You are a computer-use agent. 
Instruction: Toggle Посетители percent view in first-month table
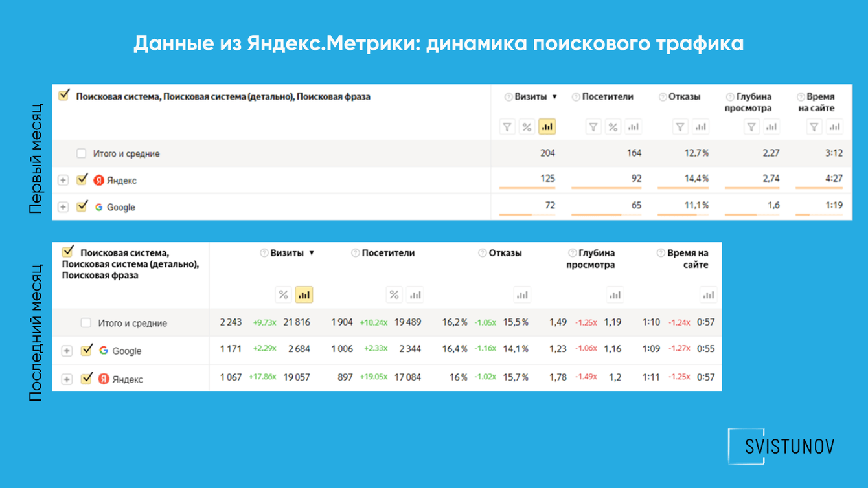tap(613, 127)
